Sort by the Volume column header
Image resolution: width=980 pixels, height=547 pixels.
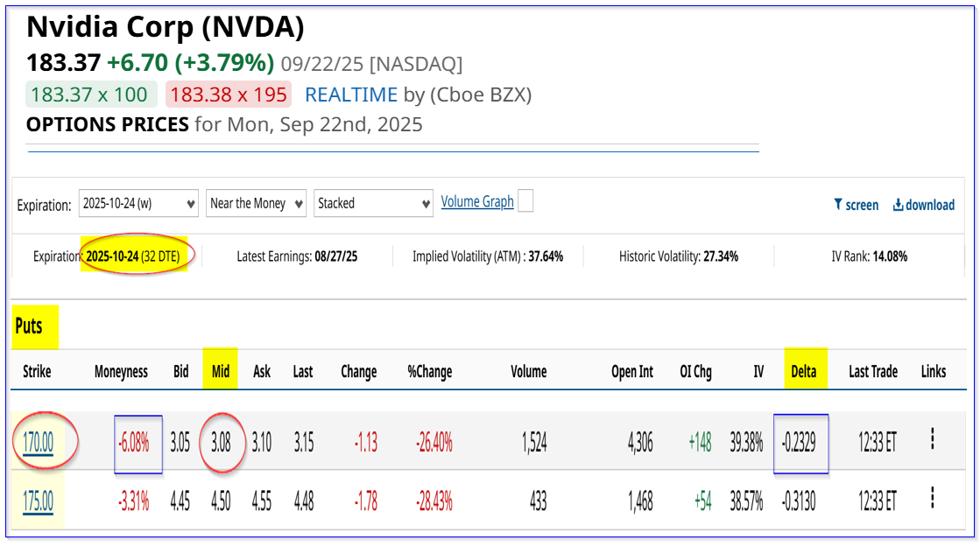tap(529, 372)
